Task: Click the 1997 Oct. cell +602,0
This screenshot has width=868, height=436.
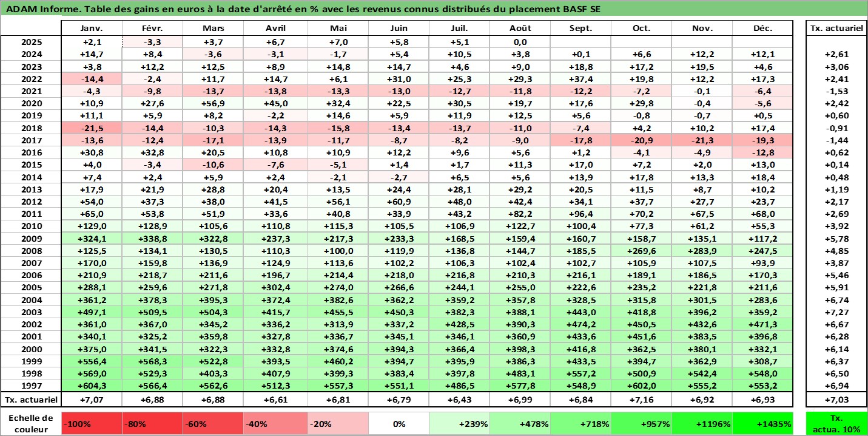Action: (641, 386)
